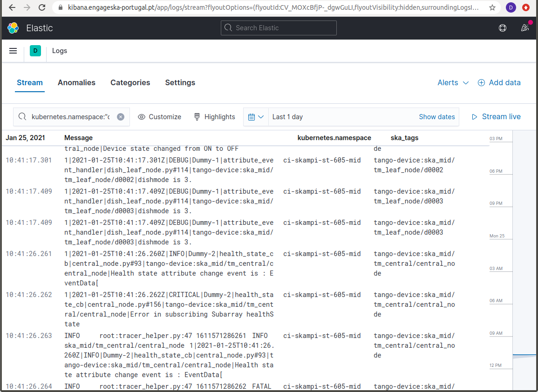Open the help menu lifebuoy icon
Image resolution: width=538 pixels, height=392 pixels.
tap(502, 28)
